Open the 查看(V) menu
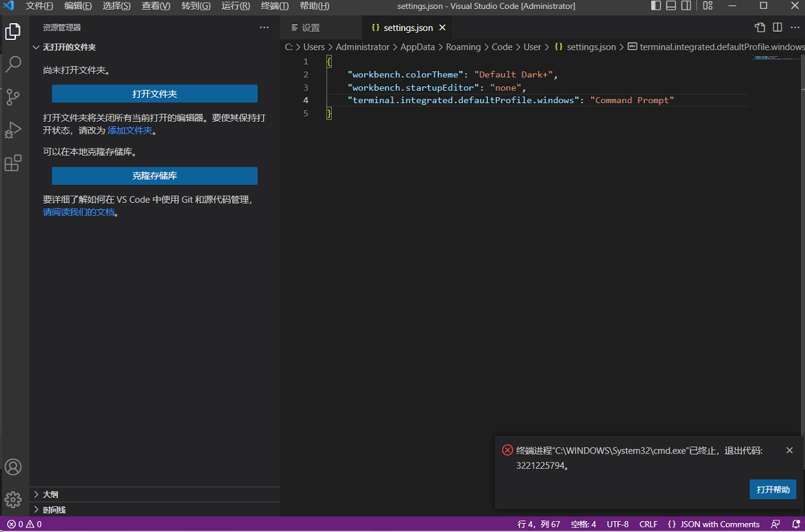 156,6
